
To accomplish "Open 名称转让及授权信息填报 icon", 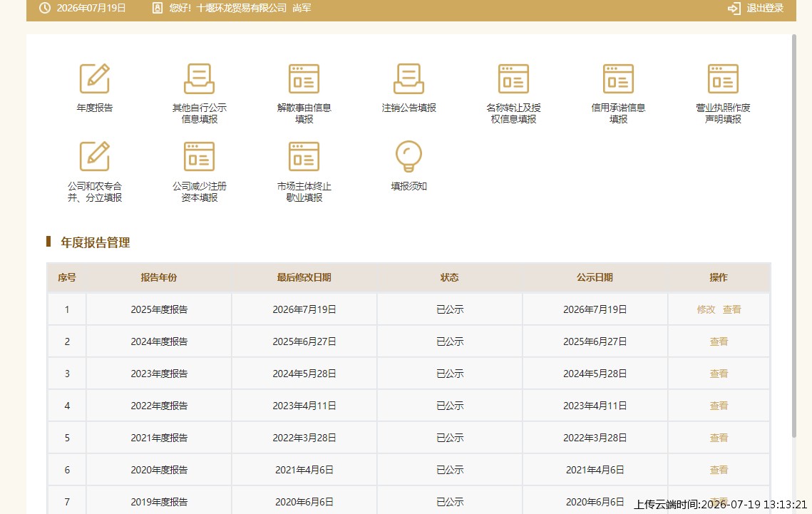I will (x=513, y=78).
